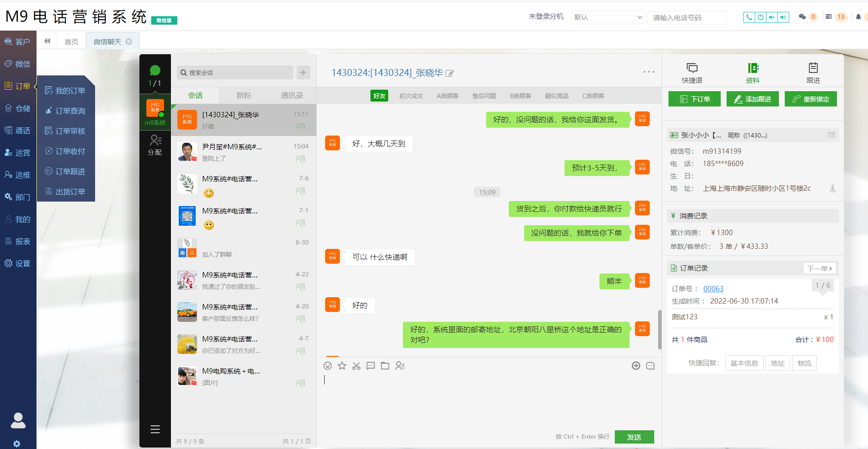
Task: Click the bell notification icon
Action: click(858, 17)
